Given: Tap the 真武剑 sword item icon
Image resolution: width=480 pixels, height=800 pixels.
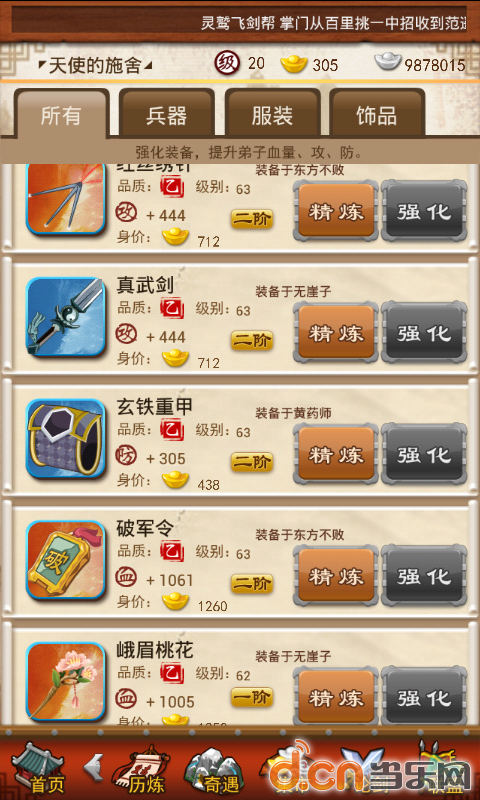Looking at the screenshot, I should (x=65, y=317).
